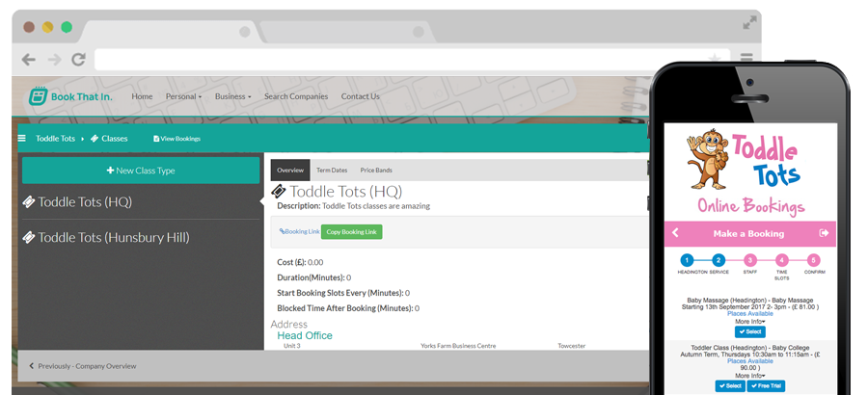Click View Bookings in the teal bar
Viewport: 868px width, 395px height.
177,139
